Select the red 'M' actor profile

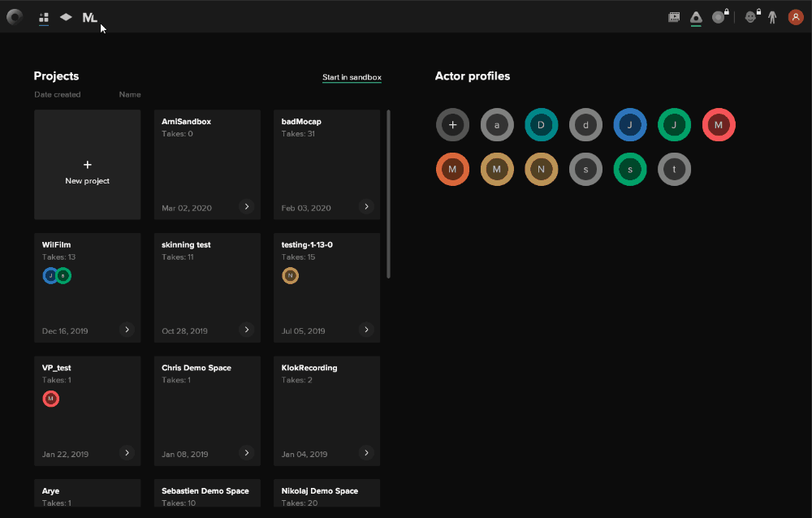point(719,125)
